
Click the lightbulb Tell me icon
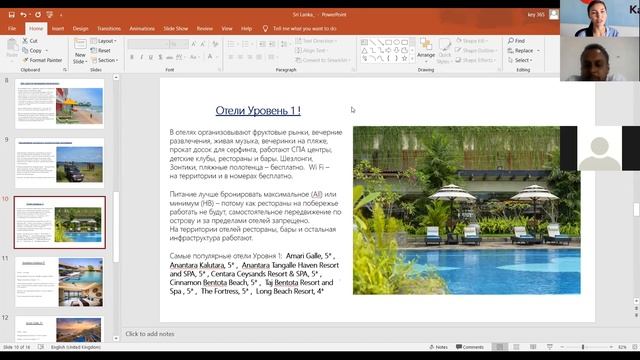[265, 29]
